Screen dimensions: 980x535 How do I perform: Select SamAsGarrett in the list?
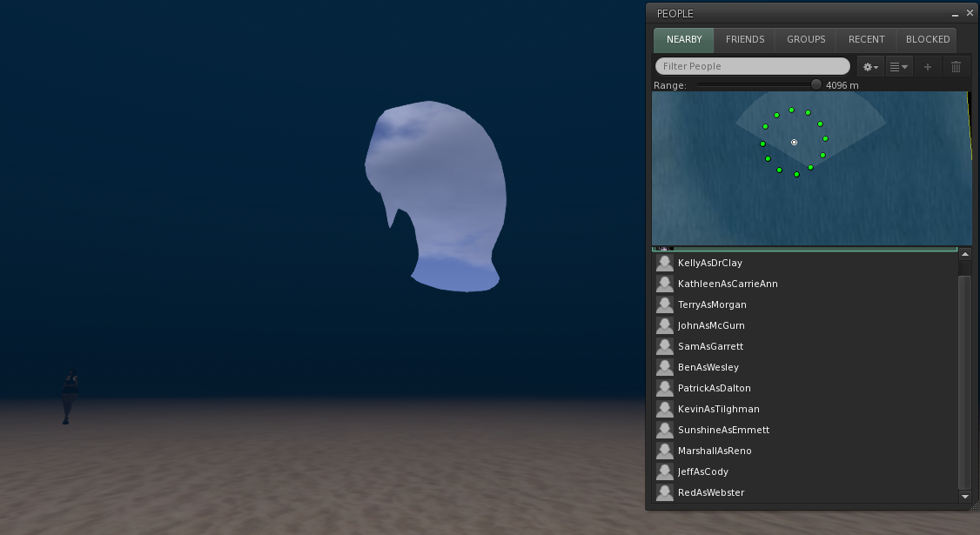806,346
